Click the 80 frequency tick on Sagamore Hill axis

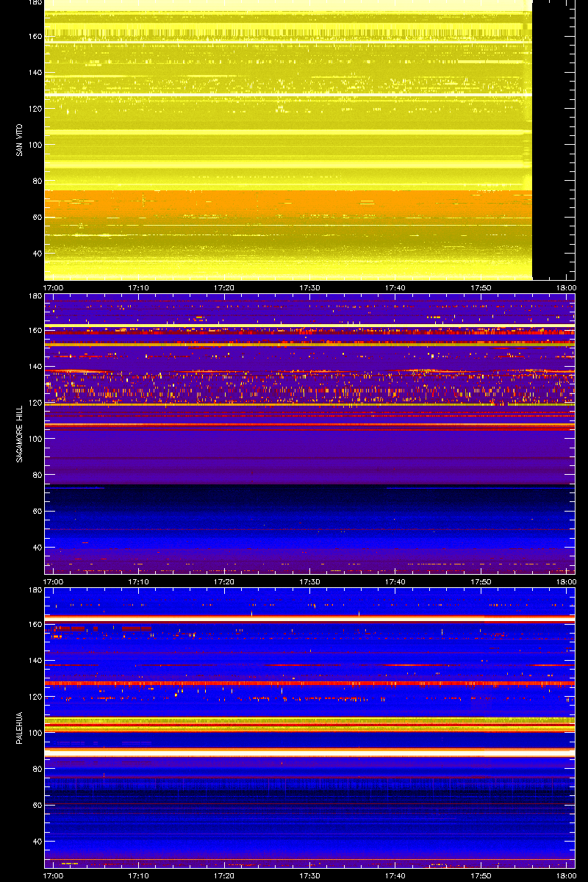point(37,475)
